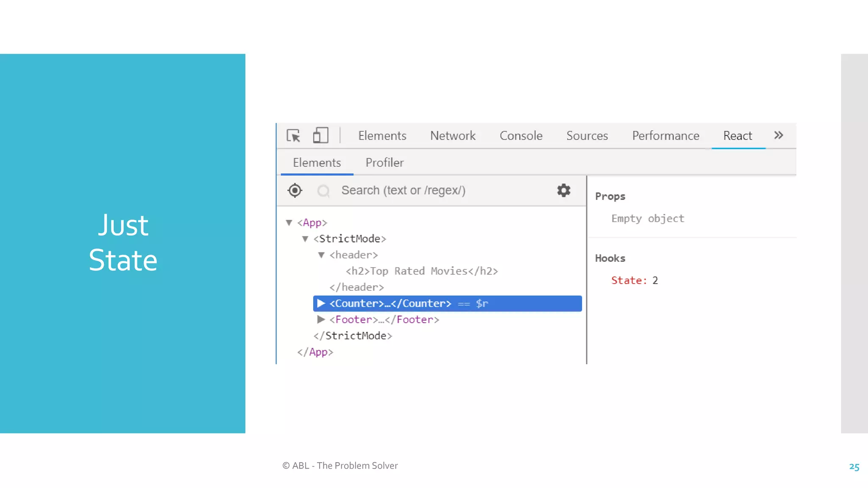868x488 pixels.
Task: Switch to the Performance tab
Action: pyautogui.click(x=665, y=136)
